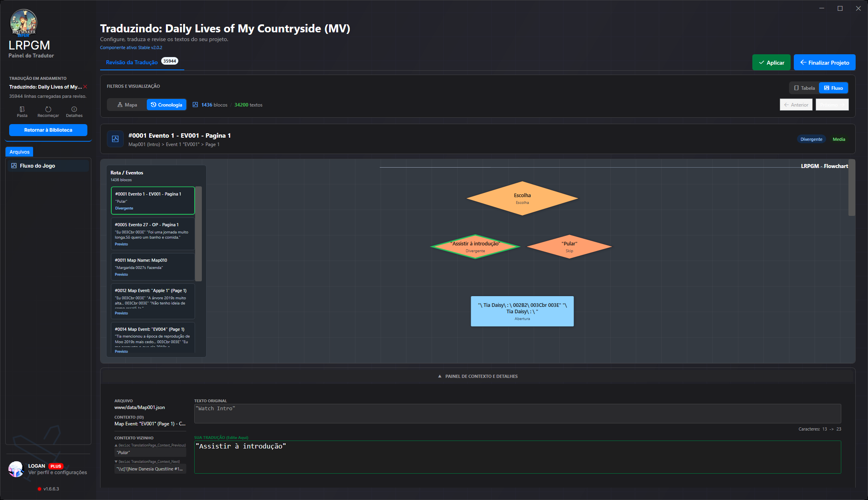Open LOGAN user avatar profile
The height and width of the screenshot is (500, 868).
tap(16, 469)
